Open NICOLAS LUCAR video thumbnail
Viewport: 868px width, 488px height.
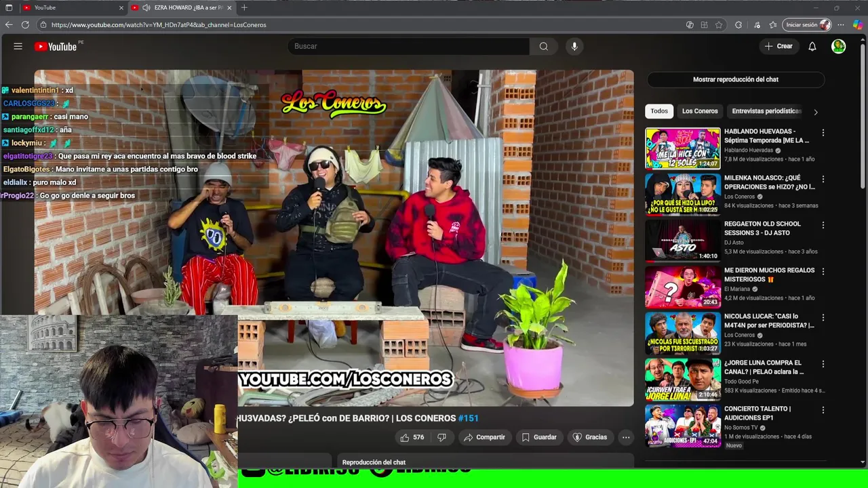682,333
